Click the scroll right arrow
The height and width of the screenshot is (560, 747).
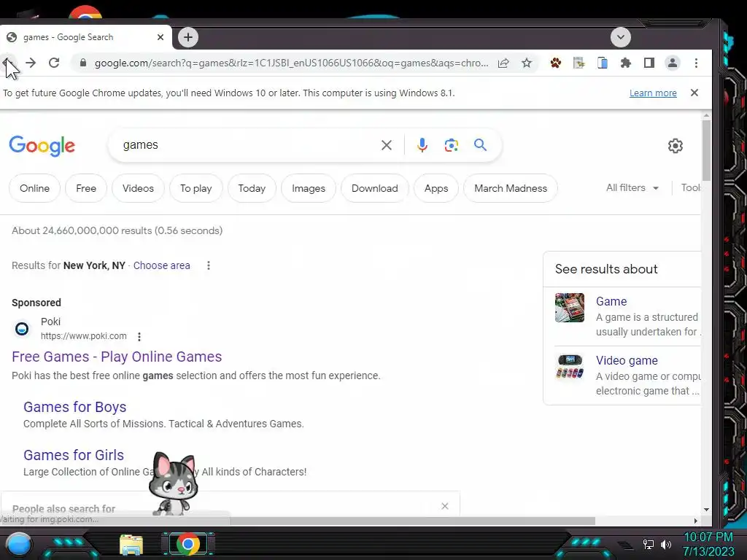[695, 521]
